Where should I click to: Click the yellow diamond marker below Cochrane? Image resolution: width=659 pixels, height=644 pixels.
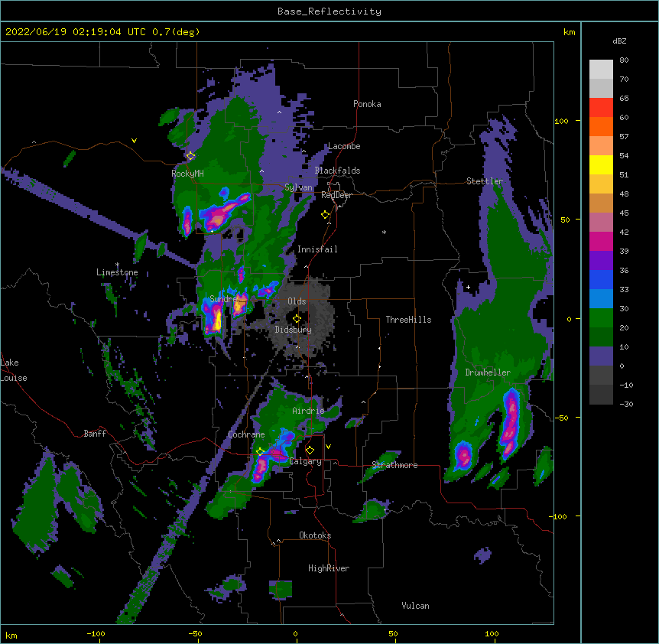point(260,451)
